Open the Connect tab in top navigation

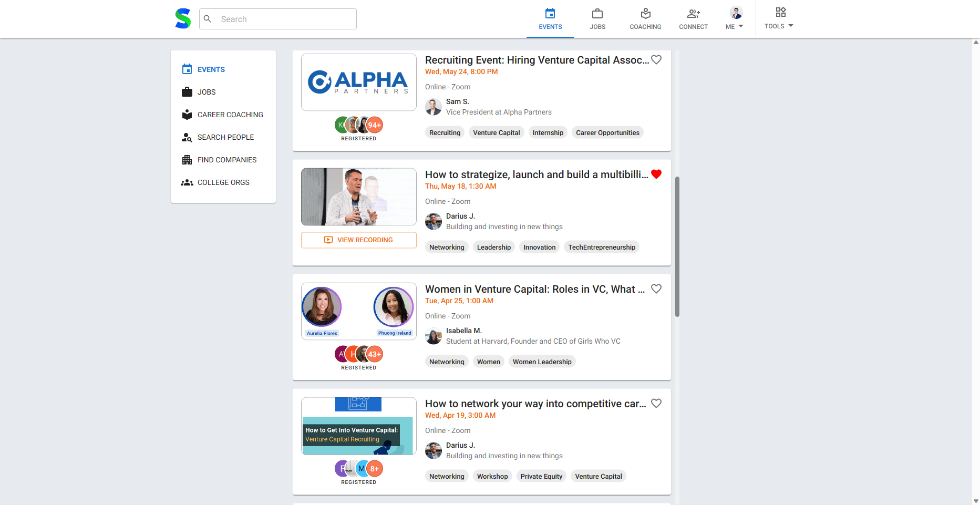click(693, 19)
